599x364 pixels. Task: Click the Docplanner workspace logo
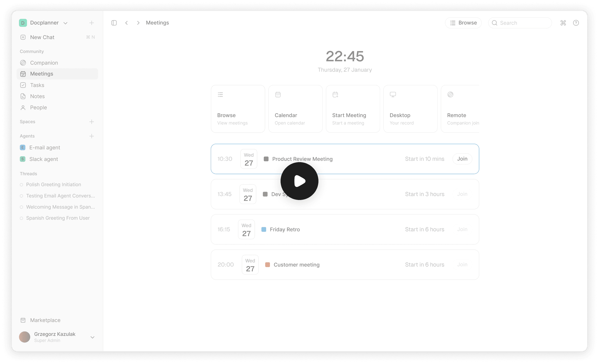pos(23,23)
